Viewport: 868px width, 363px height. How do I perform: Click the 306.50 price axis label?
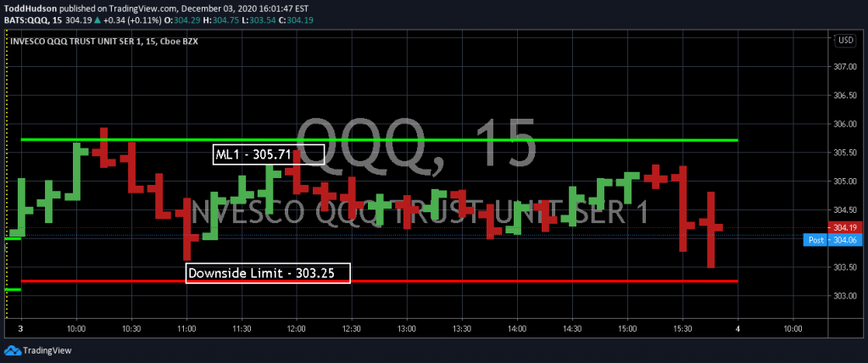point(845,95)
